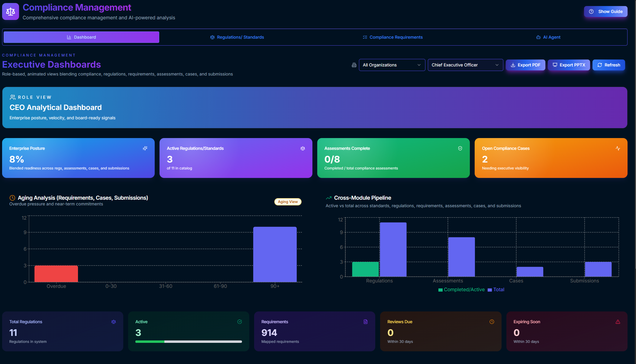The image size is (636, 364).
Task: Click the Submissions bar in pipeline chart
Action: [598, 269]
